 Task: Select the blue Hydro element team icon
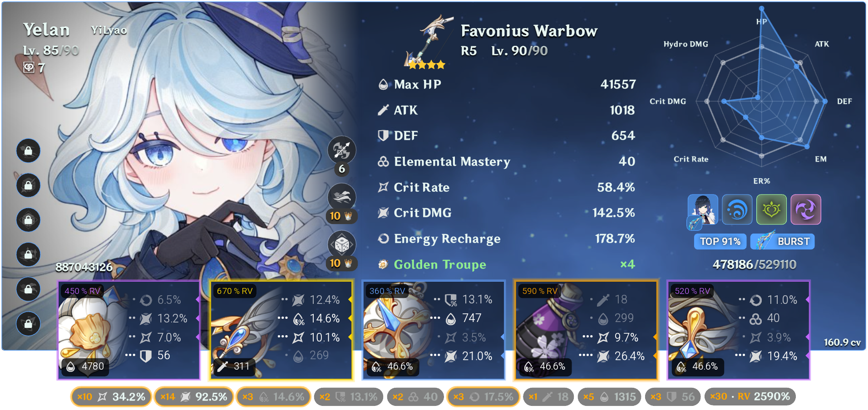(x=737, y=210)
